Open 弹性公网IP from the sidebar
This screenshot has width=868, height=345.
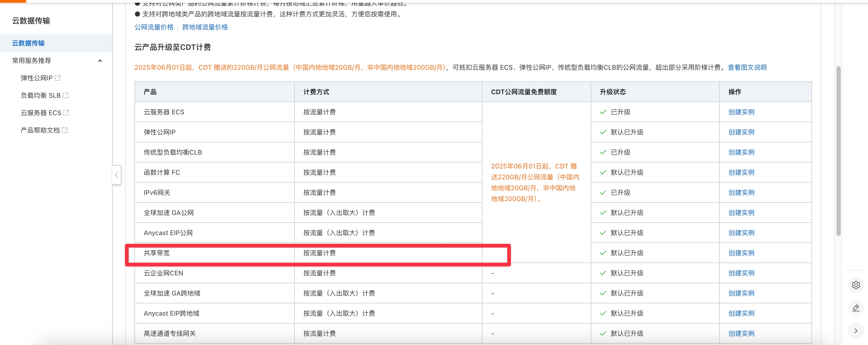pyautogui.click(x=36, y=78)
